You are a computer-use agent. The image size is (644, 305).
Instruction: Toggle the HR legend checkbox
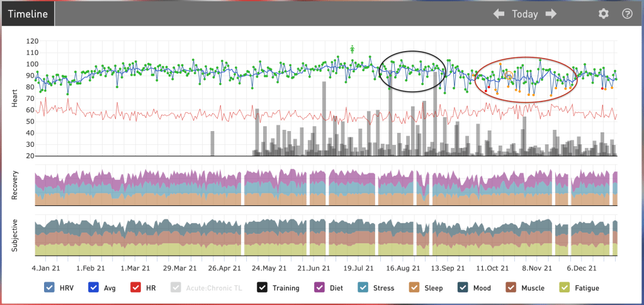coord(136,288)
